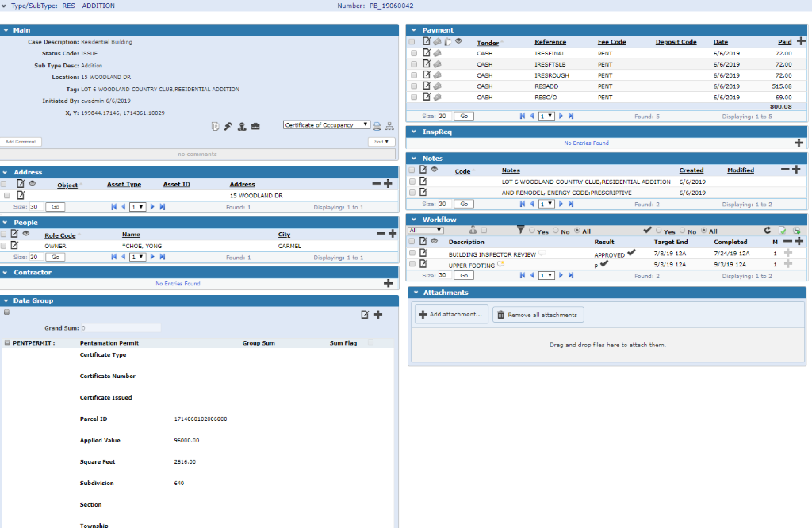
Task: Click the worker person icon in Main panel
Action: click(242, 126)
